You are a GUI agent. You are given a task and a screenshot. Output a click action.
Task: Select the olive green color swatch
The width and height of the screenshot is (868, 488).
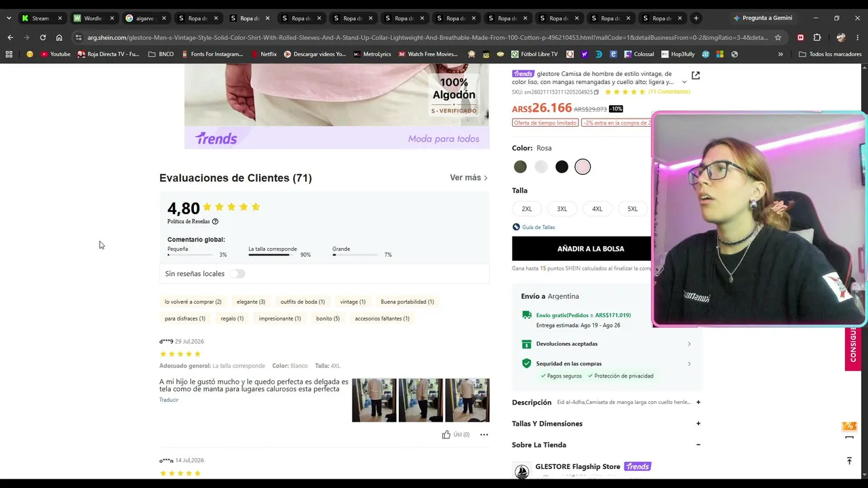click(520, 167)
